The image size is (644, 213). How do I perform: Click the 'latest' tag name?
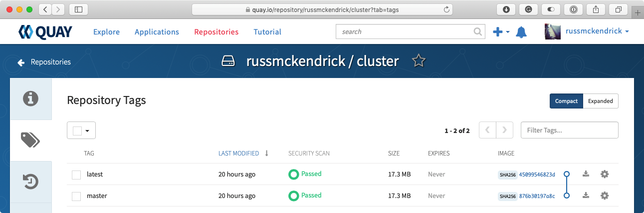pyautogui.click(x=95, y=174)
